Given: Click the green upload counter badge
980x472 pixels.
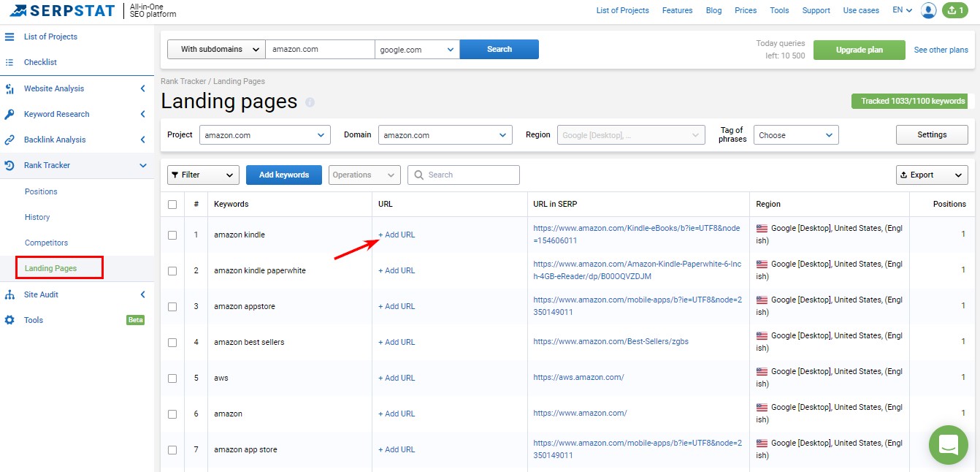Looking at the screenshot, I should (955, 10).
